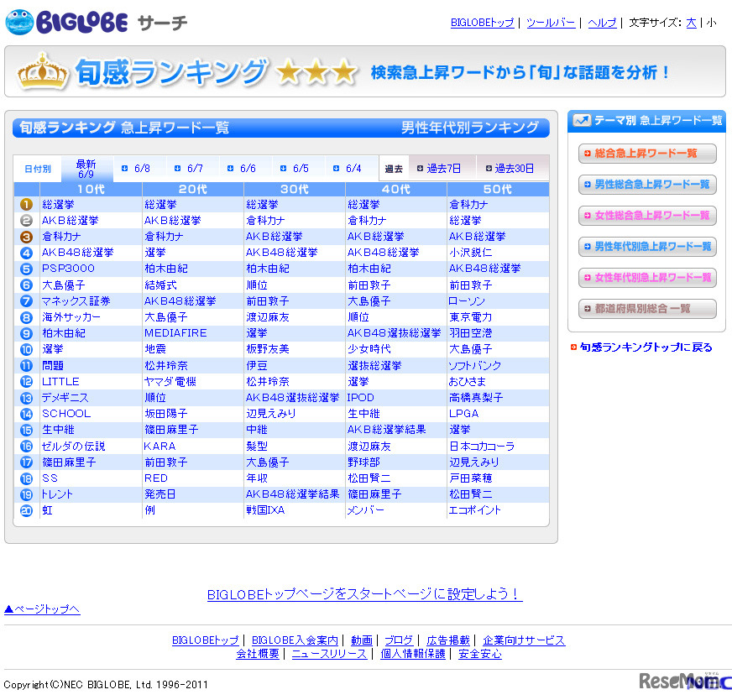
Task: Open 総合急上昇ワード一覧 button
Action: click(x=647, y=154)
